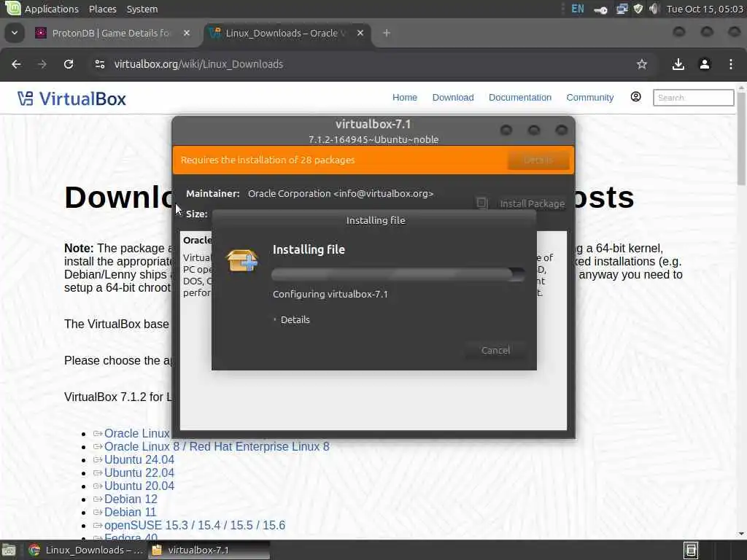The width and height of the screenshot is (747, 560).
Task: Switch to the ProtonDB Game Details tab
Action: (111, 33)
